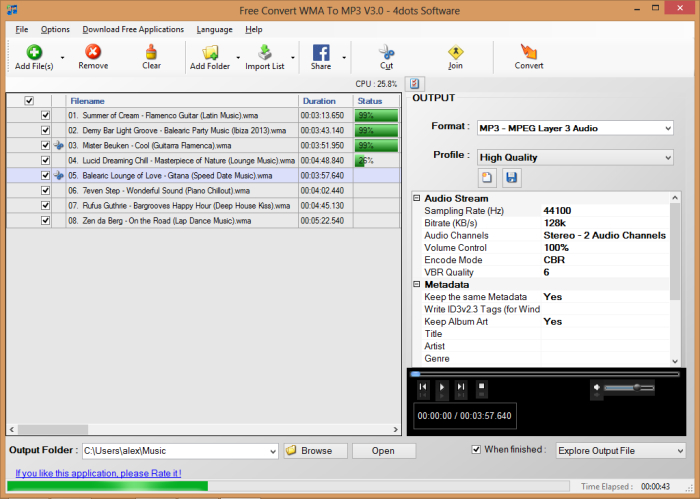The width and height of the screenshot is (700, 499).
Task: Expand the Profile High Quality dropdown
Action: point(575,157)
